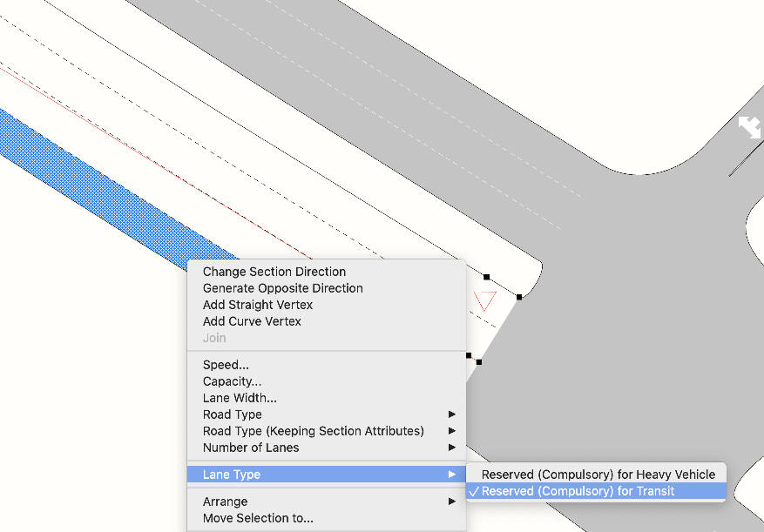Click the red yield triangle sign
Image resolution: width=764 pixels, height=532 pixels.
[x=485, y=300]
